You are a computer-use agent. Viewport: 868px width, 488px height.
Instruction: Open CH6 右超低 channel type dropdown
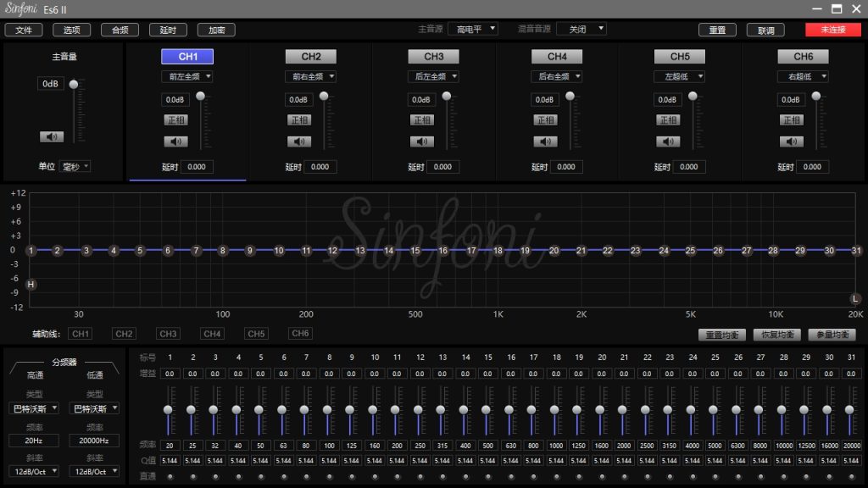coord(803,76)
